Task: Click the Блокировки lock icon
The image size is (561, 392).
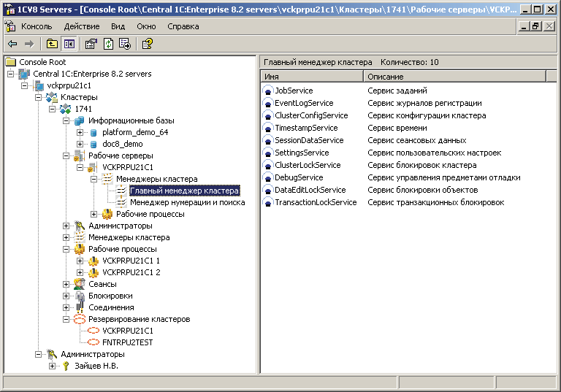Action: 80,296
